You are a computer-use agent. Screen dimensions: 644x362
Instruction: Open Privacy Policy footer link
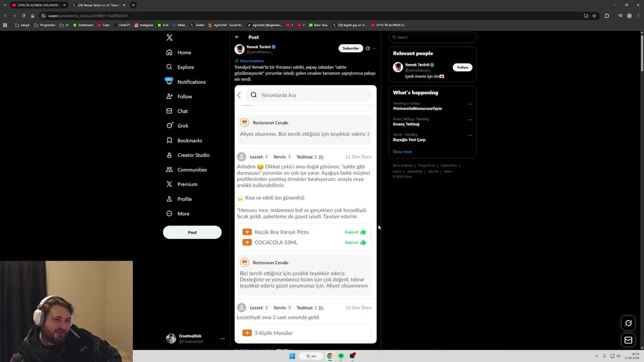point(427,165)
